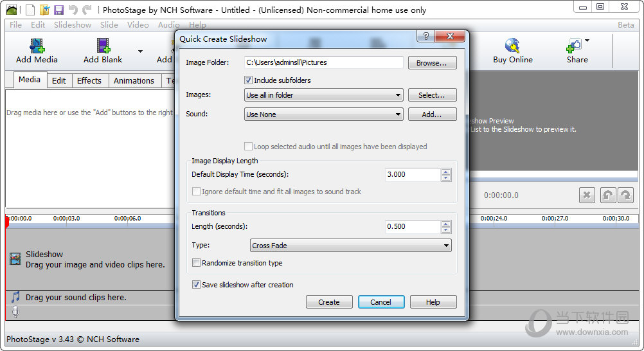
Task: Click the delete X button under preview
Action: tap(587, 195)
